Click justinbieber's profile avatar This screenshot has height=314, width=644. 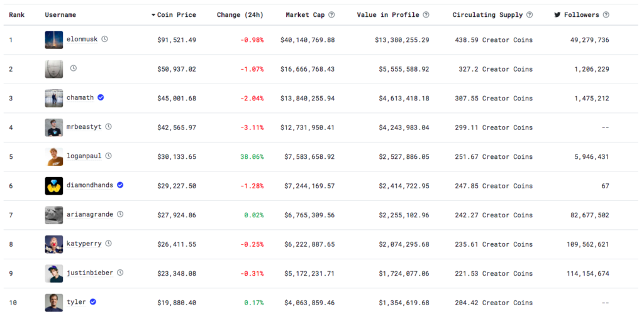tap(54, 273)
